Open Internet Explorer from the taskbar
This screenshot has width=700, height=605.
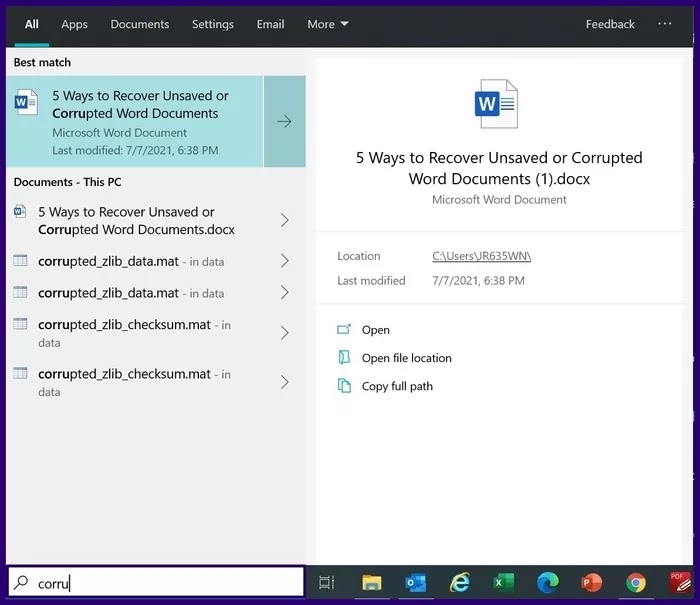click(x=459, y=583)
